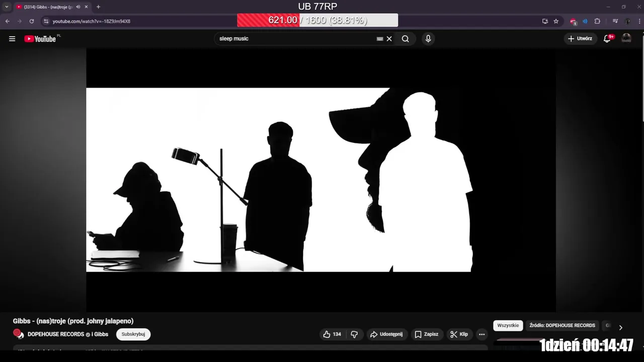
Task: Go back with the browser back arrow
Action: coord(8,21)
